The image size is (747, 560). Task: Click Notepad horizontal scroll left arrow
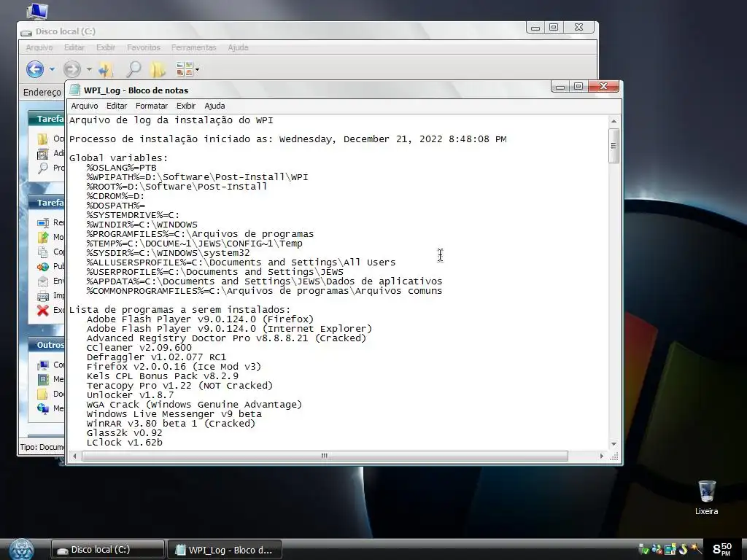[74, 456]
